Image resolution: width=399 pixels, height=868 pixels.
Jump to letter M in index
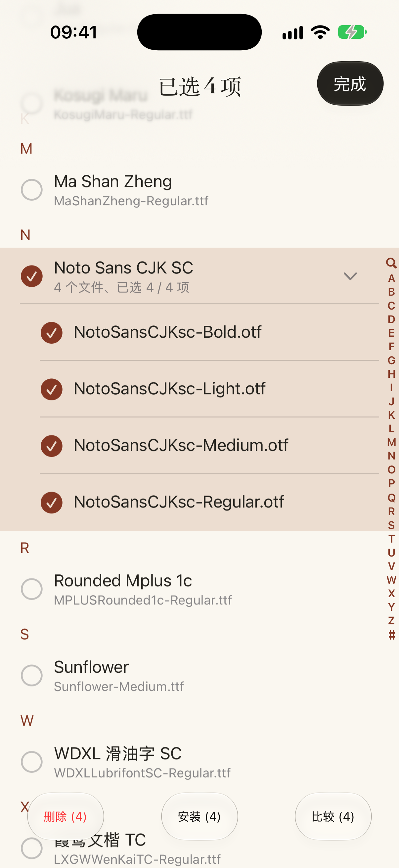click(x=391, y=442)
